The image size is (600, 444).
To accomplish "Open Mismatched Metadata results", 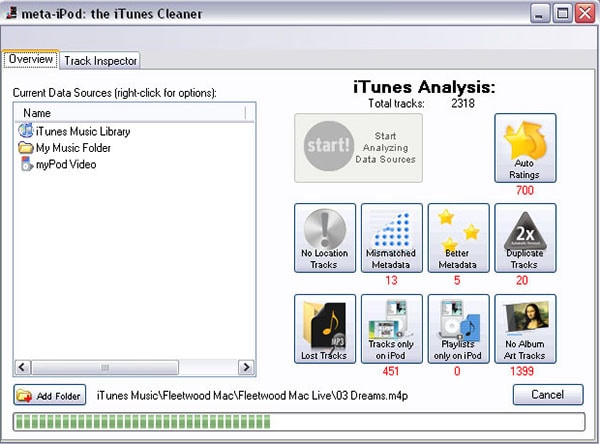I will point(391,238).
